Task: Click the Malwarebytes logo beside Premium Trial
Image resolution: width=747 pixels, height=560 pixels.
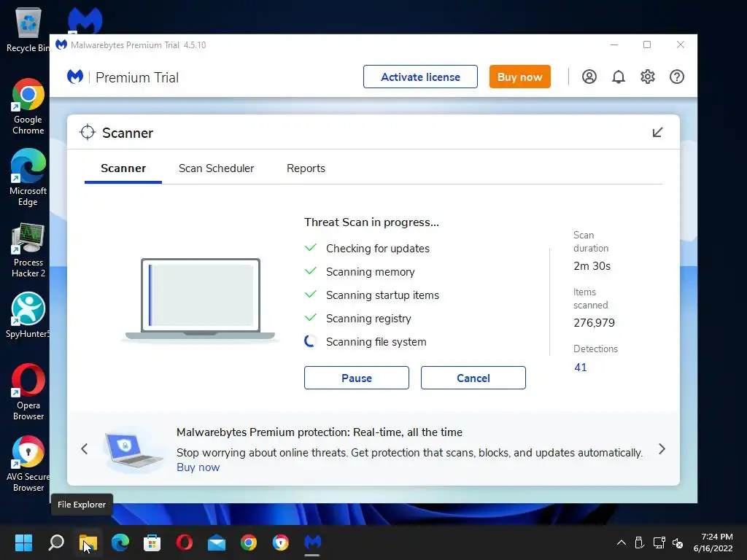Action: tap(75, 77)
